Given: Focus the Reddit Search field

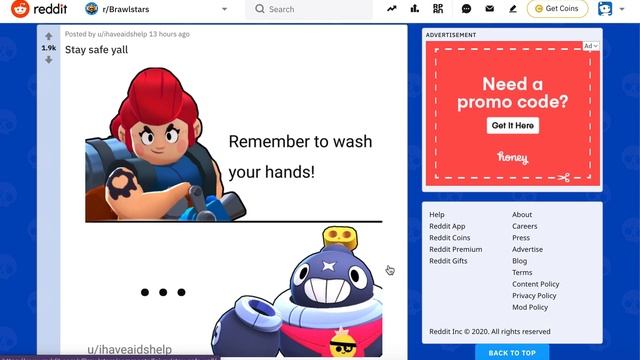Looking at the screenshot, I should 309,9.
